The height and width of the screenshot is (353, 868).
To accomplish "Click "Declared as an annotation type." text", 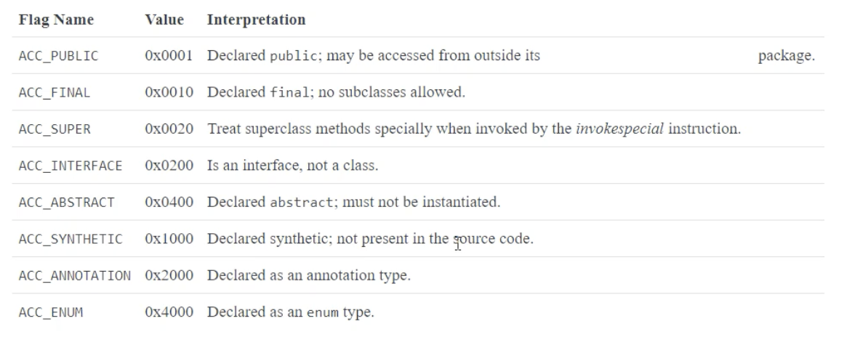I will [308, 276].
